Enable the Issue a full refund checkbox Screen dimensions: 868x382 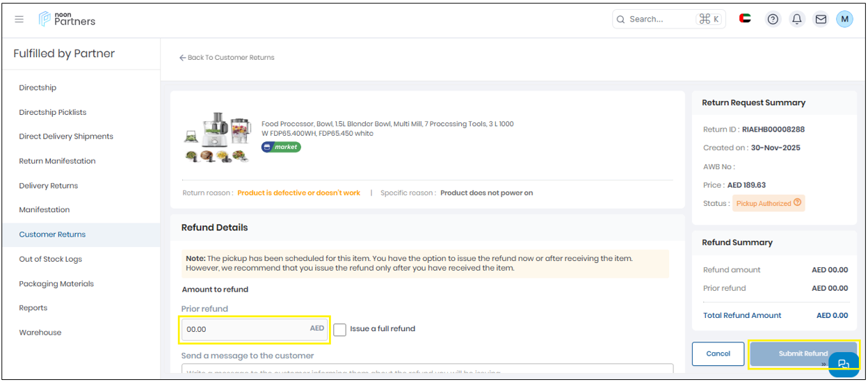point(339,329)
